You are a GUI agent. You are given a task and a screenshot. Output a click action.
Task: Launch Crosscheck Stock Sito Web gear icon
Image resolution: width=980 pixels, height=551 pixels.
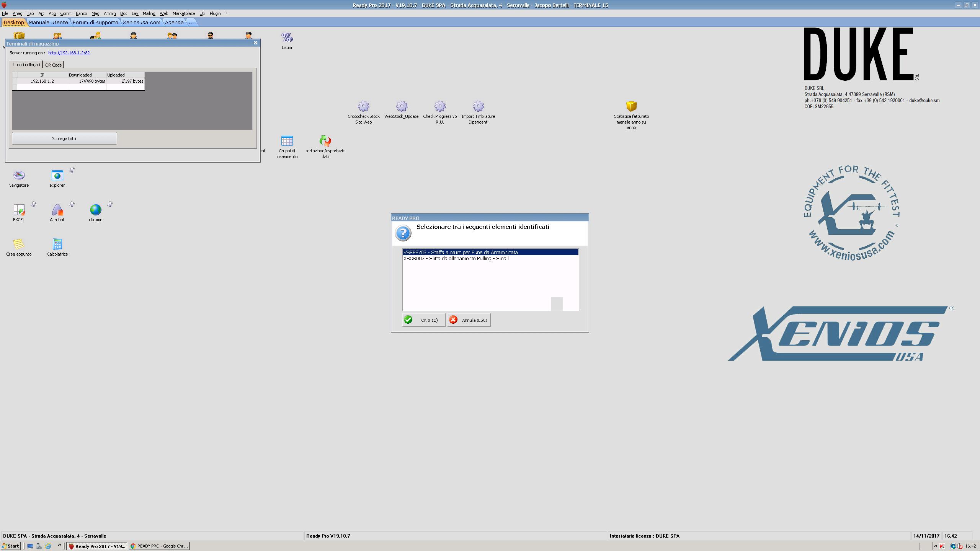point(363,106)
